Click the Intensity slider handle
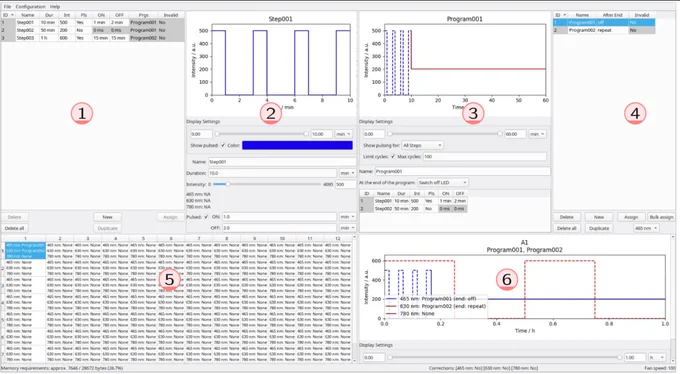The height and width of the screenshot is (374, 680). (228, 184)
